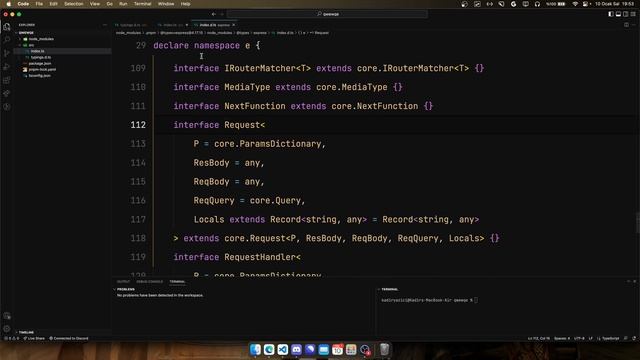The height and width of the screenshot is (360, 640).
Task: Go back with the navigation arrow
Action: [214, 14]
